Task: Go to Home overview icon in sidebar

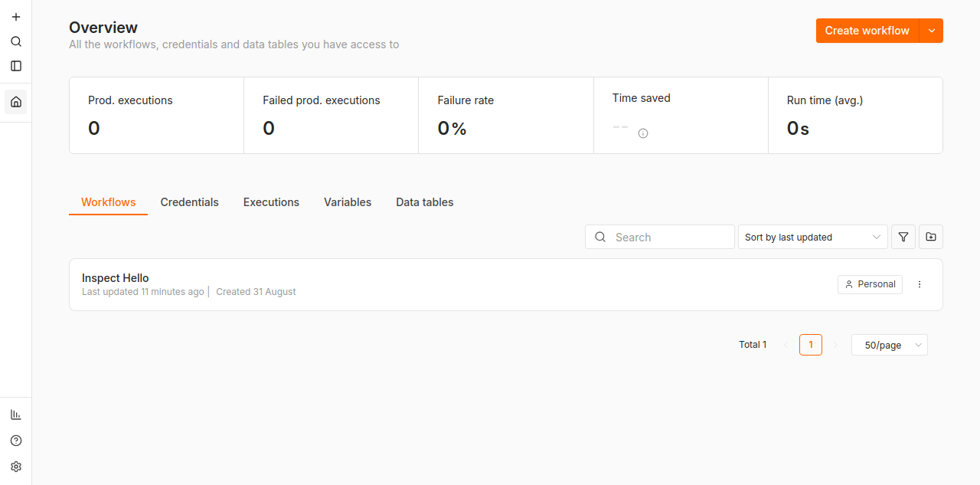Action: [16, 102]
